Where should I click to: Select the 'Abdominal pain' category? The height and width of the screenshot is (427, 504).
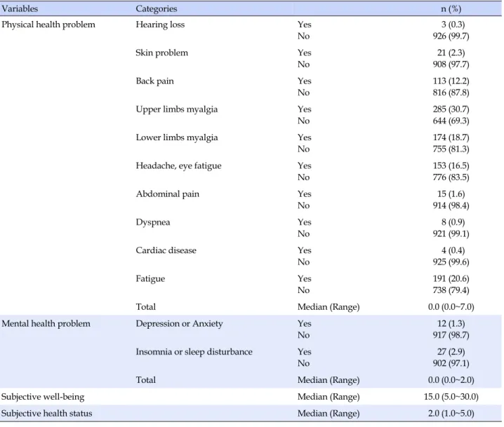[x=168, y=194]
